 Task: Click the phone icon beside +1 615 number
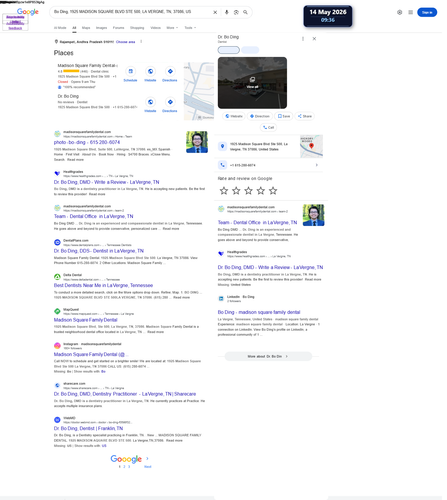222,165
